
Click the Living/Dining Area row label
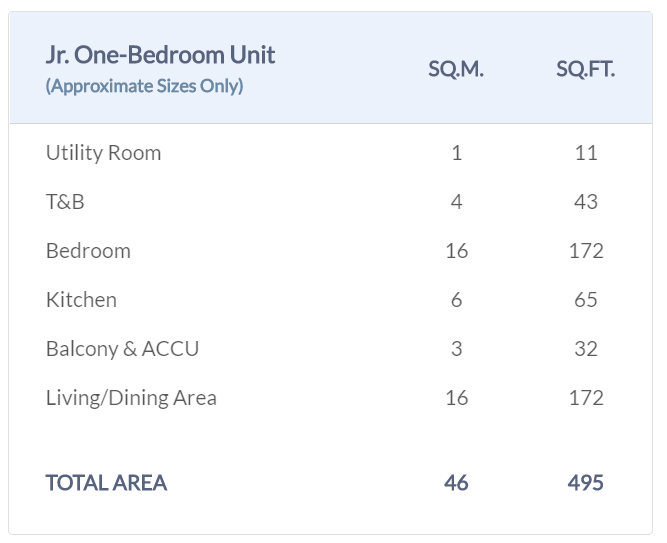point(131,398)
